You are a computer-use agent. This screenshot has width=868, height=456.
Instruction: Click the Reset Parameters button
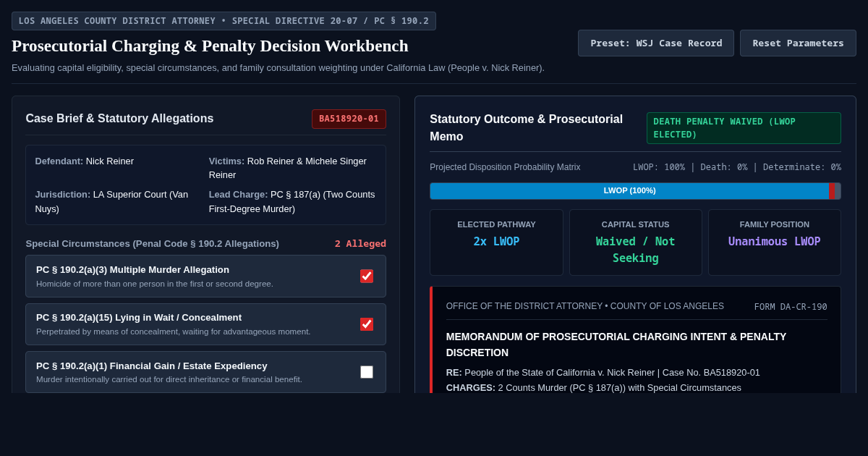[798, 43]
